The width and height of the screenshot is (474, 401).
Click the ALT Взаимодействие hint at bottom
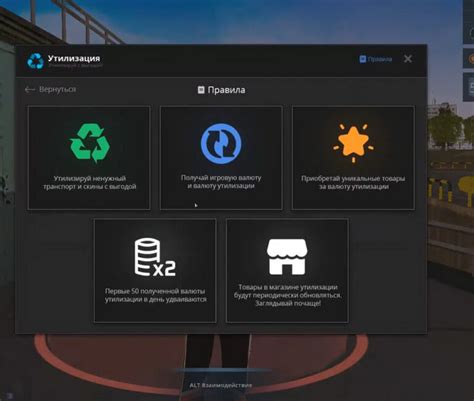tap(221, 385)
